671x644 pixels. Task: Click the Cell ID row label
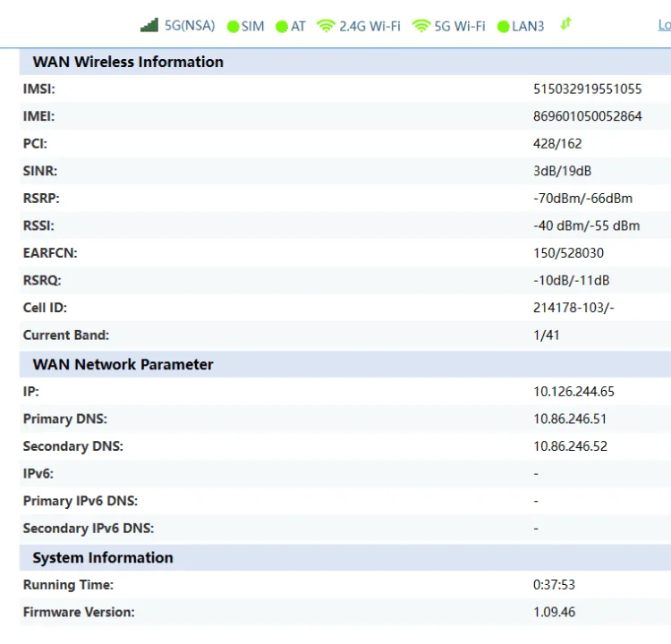[45, 308]
